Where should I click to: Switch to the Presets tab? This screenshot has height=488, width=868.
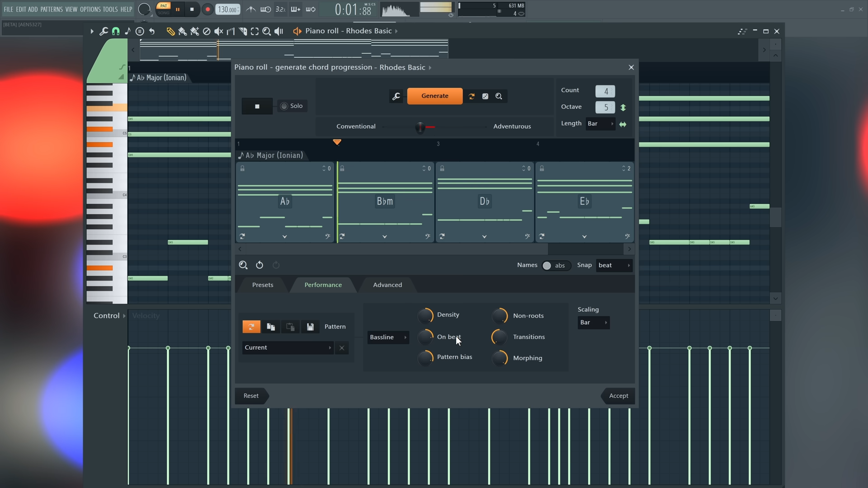point(263,285)
